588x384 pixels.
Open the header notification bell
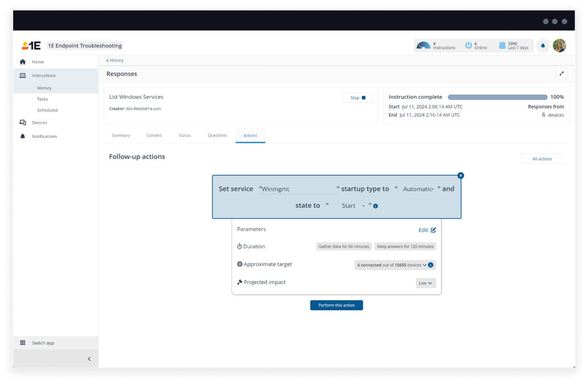[543, 46]
